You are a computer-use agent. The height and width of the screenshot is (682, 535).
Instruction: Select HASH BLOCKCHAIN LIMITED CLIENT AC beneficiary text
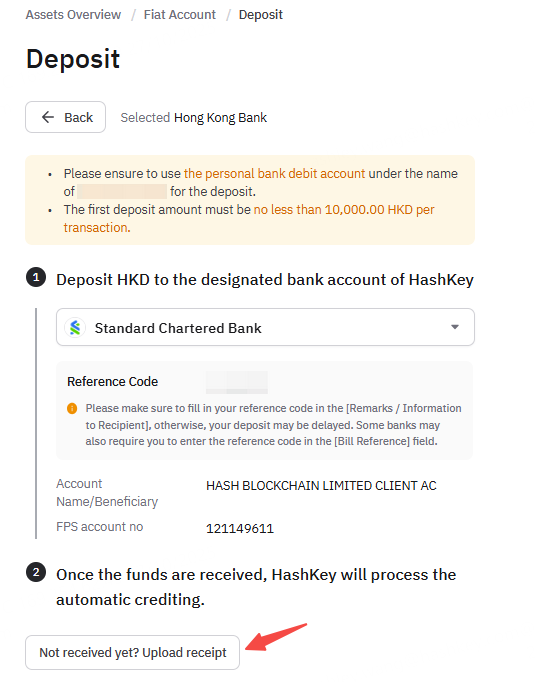[x=321, y=485]
